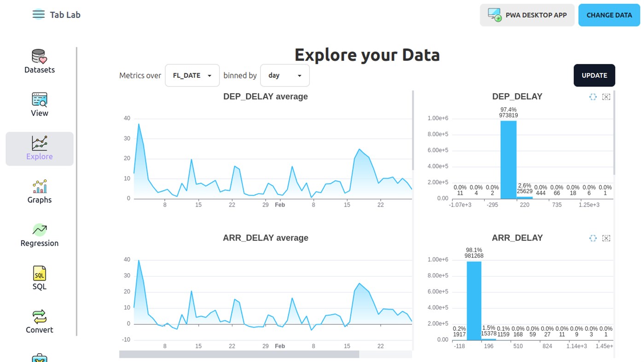Image resolution: width=644 pixels, height=362 pixels.
Task: Open the 'day' binning dropdown
Action: 285,75
